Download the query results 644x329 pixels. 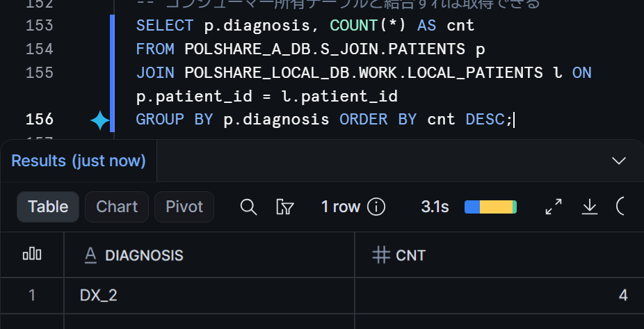pyautogui.click(x=589, y=207)
